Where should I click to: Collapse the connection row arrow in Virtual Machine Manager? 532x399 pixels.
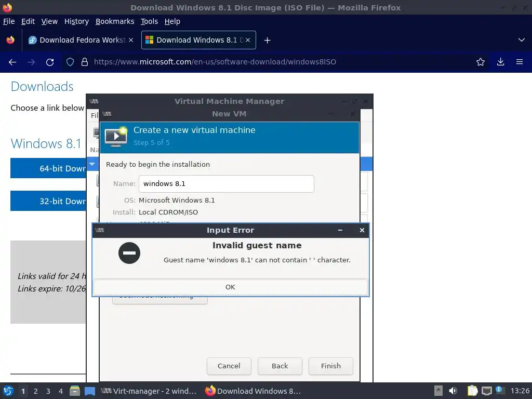pyautogui.click(x=92, y=164)
